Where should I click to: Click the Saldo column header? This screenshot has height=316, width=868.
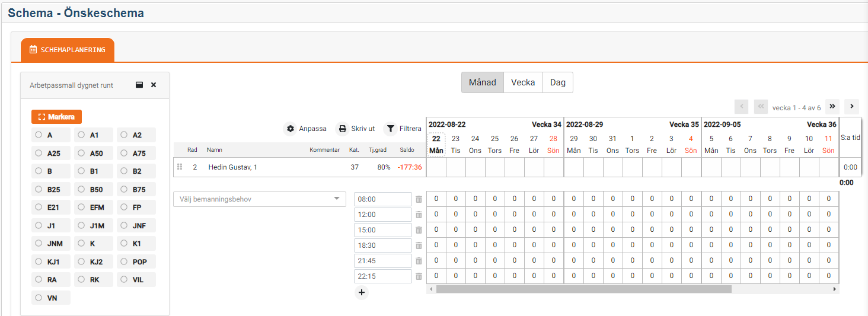[407, 150]
